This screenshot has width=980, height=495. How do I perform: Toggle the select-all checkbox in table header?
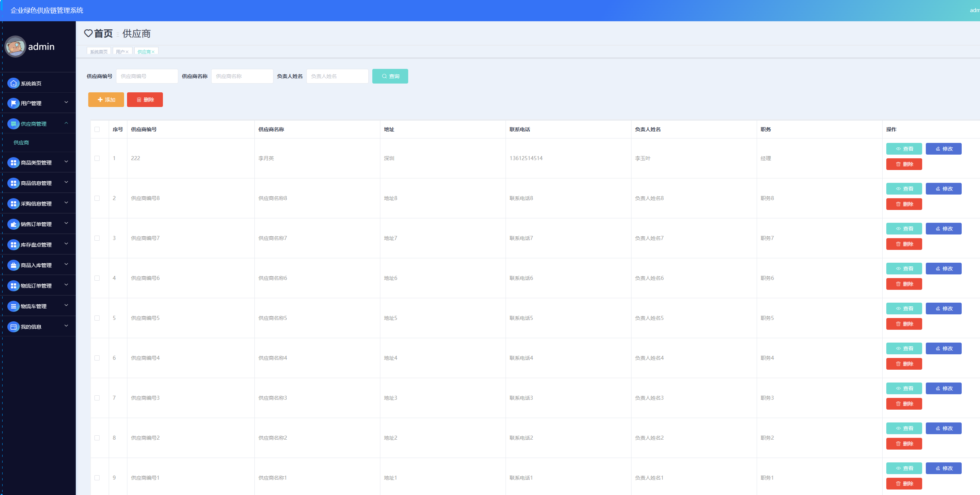point(97,129)
